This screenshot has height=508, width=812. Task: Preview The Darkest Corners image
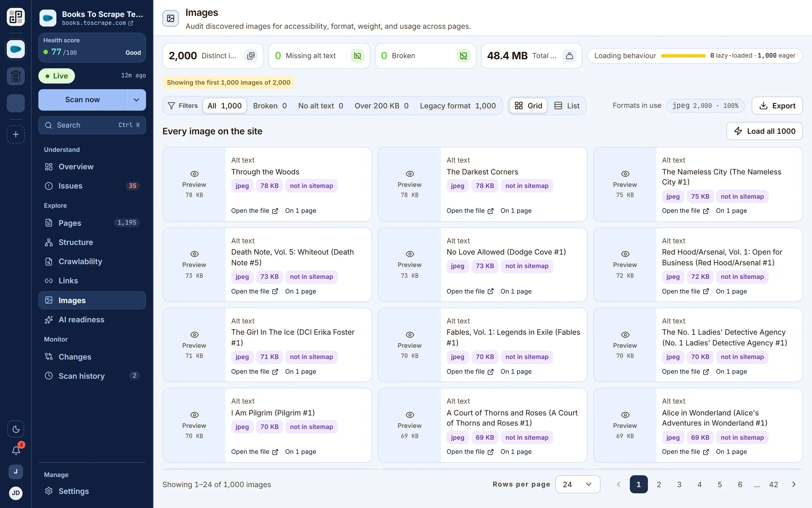coord(409,184)
